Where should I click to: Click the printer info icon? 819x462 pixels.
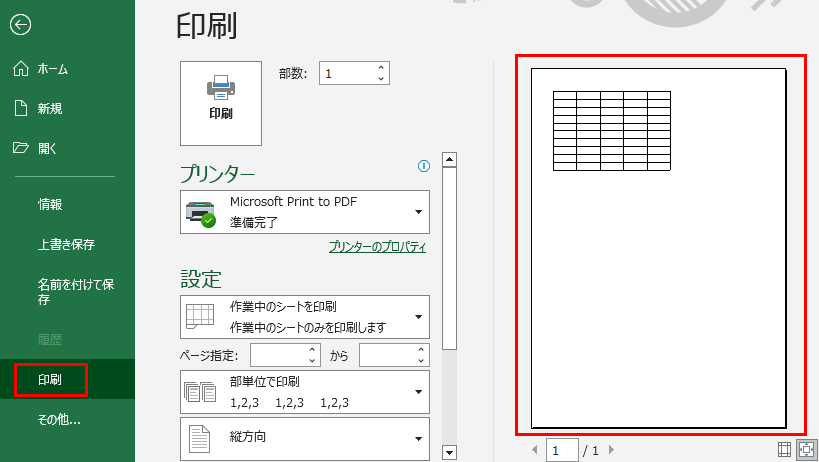[x=424, y=166]
